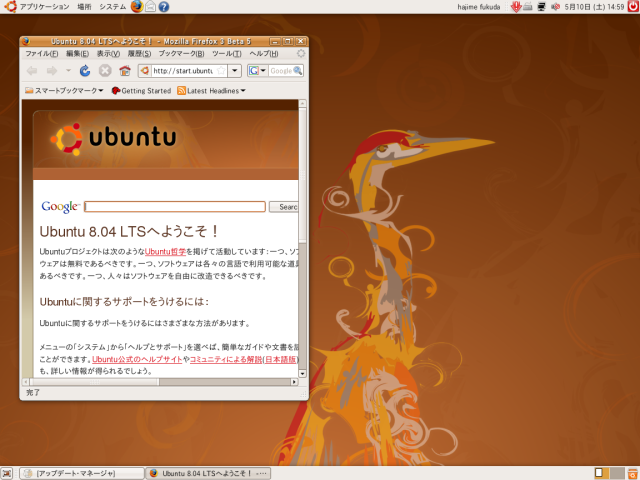Viewport: 640px width, 480px height.
Task: Click the 完了 status bar text
Action: tap(33, 393)
